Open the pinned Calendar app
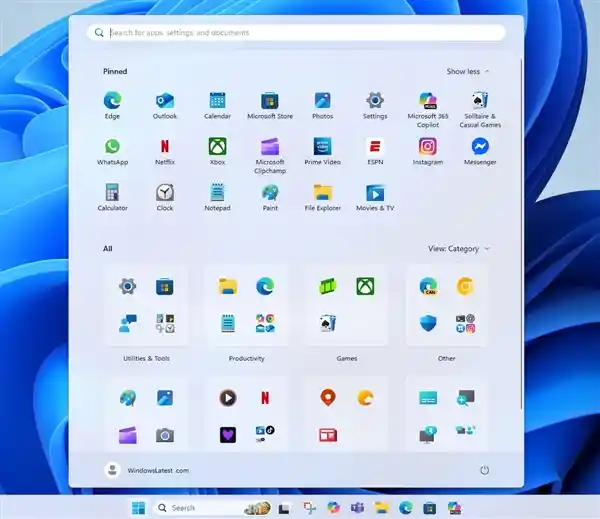Viewport: 600px width, 519px height. tap(217, 106)
